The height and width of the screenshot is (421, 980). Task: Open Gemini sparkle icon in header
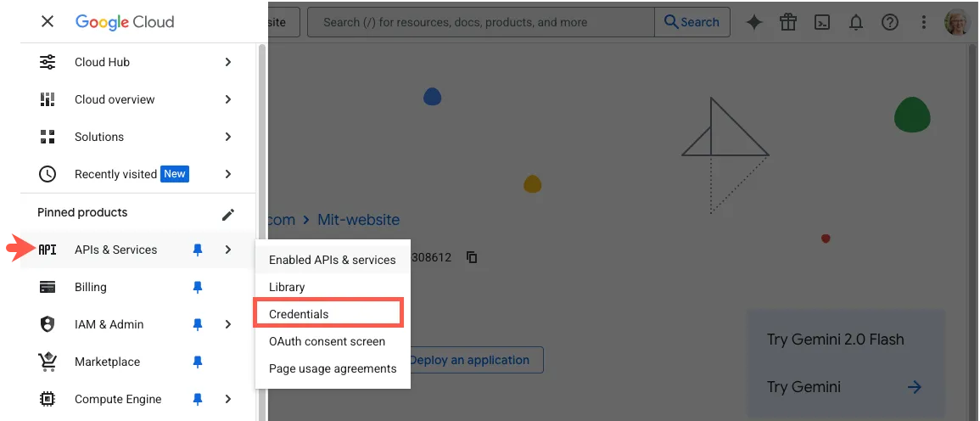pos(753,23)
